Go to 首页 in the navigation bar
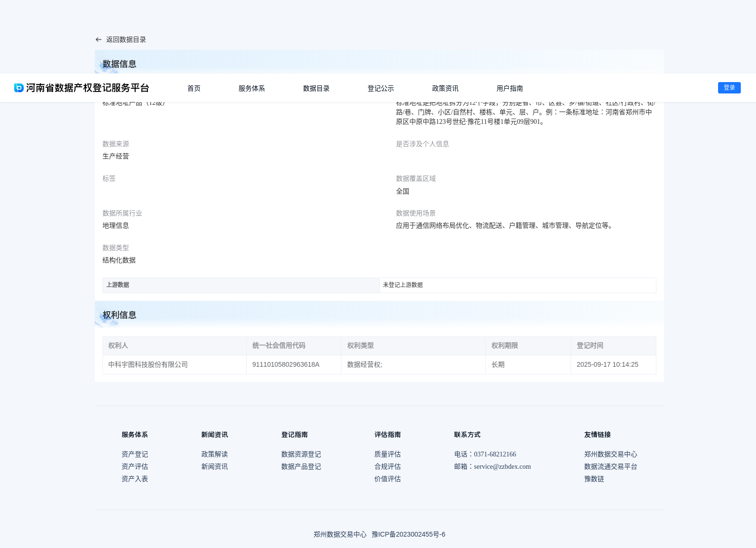 tap(194, 88)
